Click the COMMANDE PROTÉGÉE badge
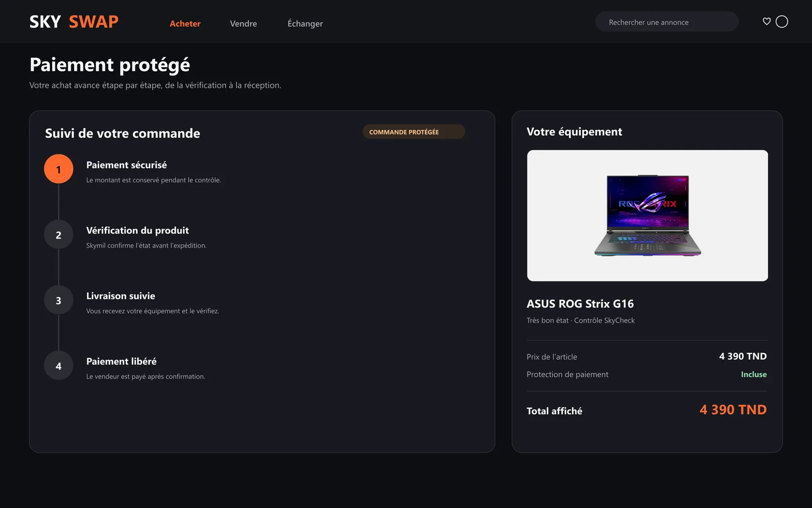The image size is (812, 508). click(413, 132)
